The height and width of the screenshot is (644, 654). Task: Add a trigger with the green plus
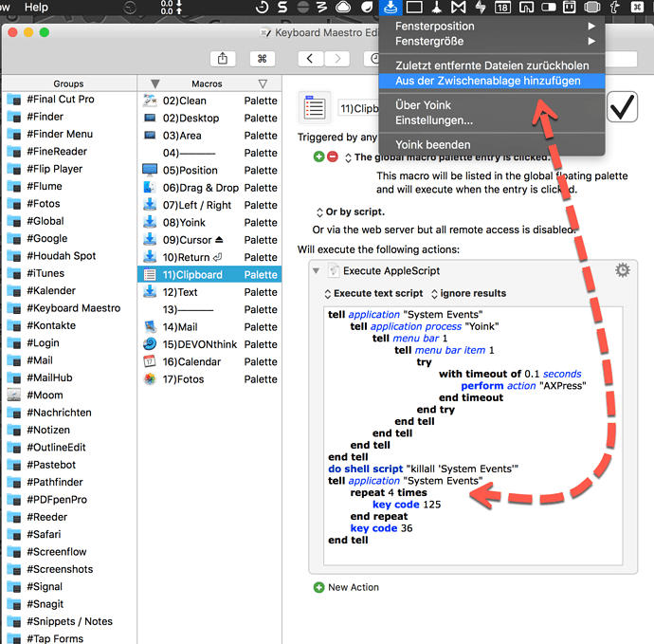coord(318,156)
